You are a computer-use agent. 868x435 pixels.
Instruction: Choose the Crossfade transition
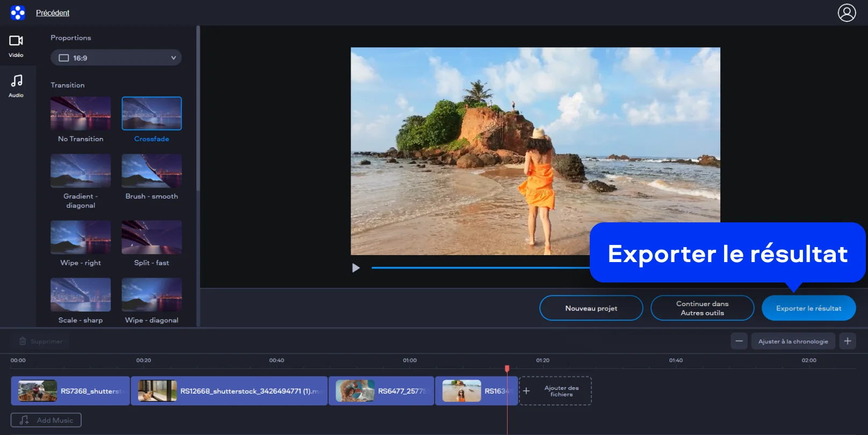(151, 113)
